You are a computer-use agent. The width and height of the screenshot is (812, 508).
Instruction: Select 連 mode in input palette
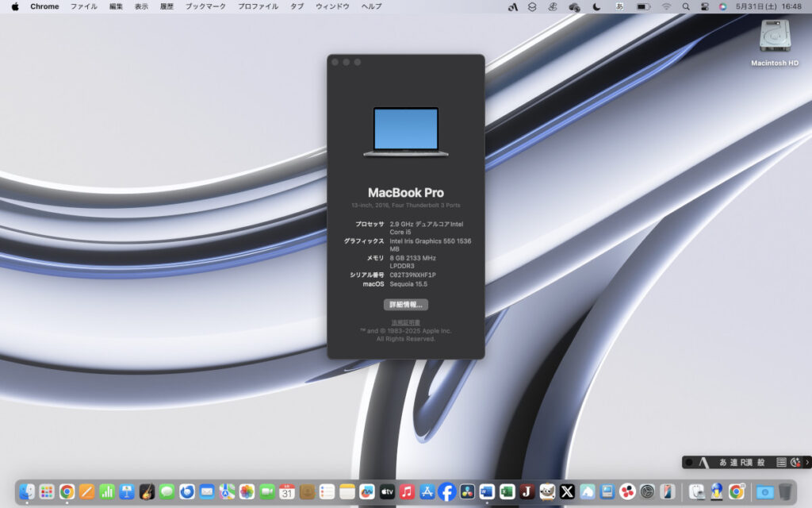pyautogui.click(x=733, y=462)
